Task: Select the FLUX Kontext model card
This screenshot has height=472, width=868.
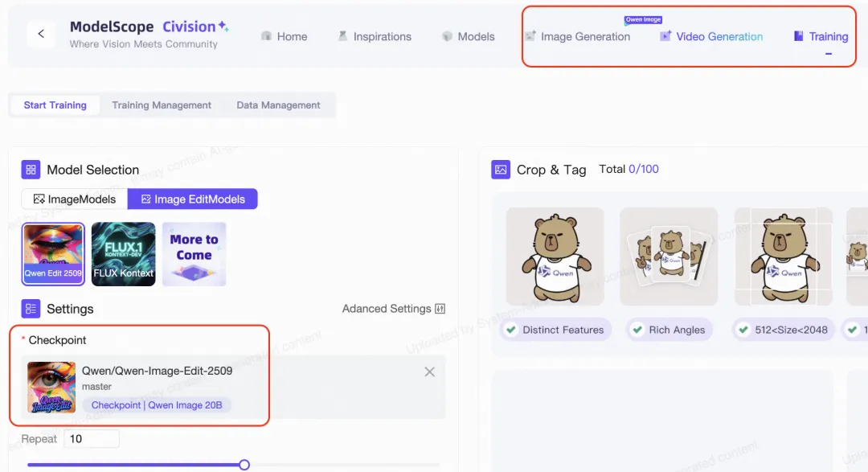Action: coord(124,254)
